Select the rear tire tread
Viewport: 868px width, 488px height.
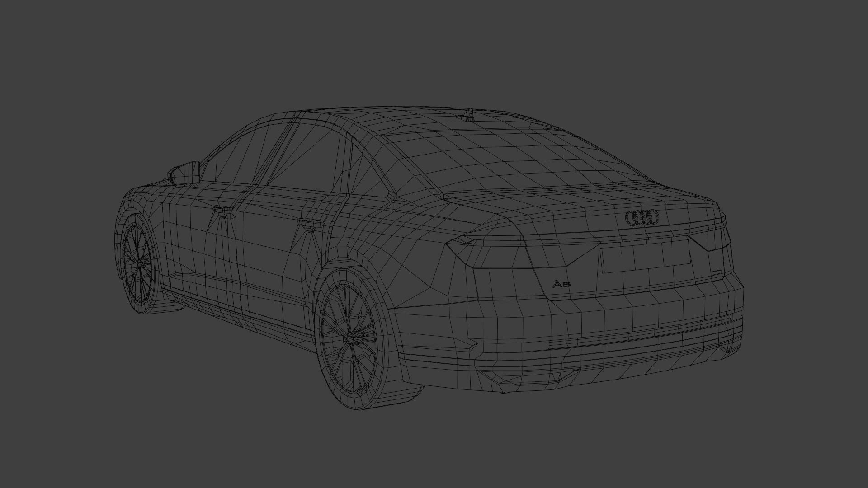[384, 348]
